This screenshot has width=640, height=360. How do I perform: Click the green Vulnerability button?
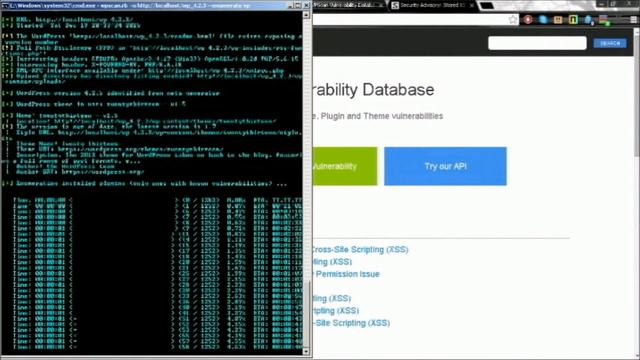point(345,166)
